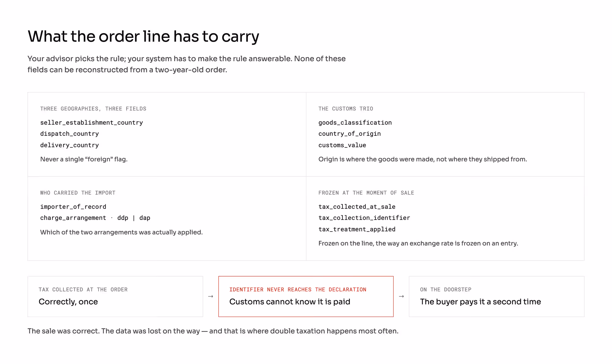Select the dispatch_country field name

coord(69,134)
